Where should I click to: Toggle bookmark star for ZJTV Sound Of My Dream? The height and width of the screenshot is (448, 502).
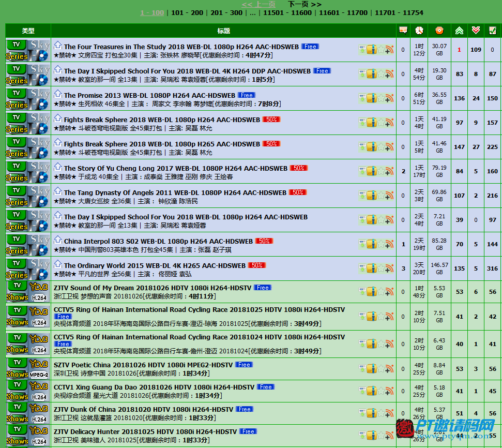[381, 292]
